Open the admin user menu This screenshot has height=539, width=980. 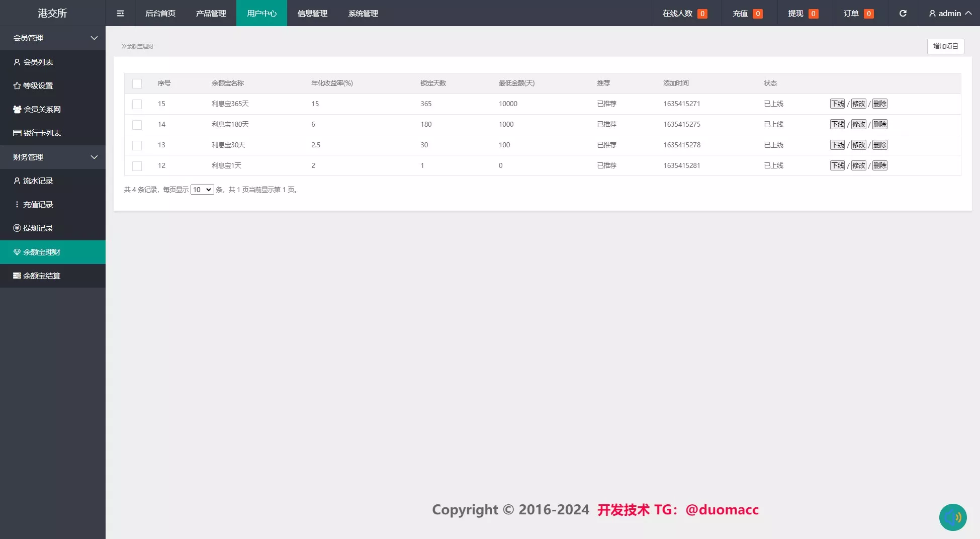pos(949,14)
